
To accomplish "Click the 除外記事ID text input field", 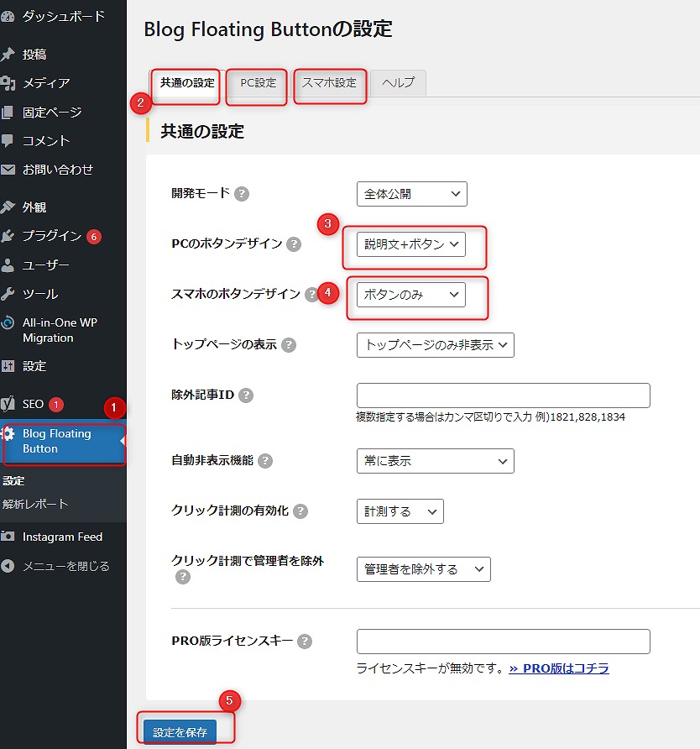I will click(x=503, y=395).
